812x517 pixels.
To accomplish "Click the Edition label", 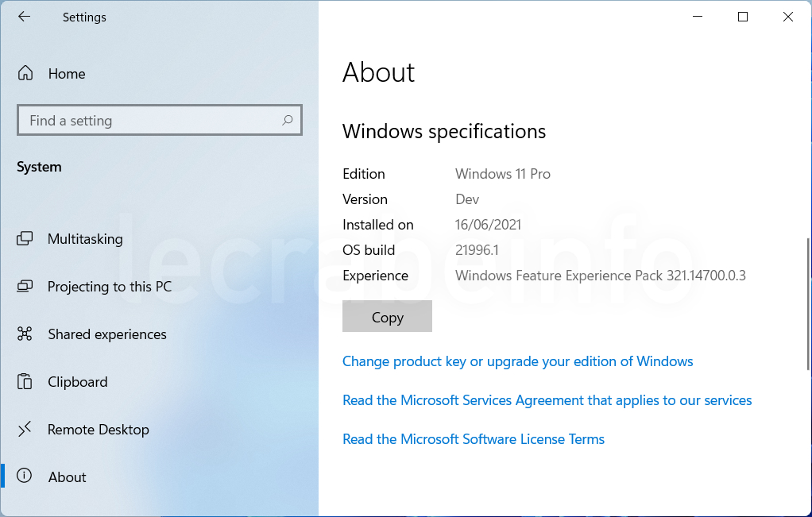I will pyautogui.click(x=364, y=174).
